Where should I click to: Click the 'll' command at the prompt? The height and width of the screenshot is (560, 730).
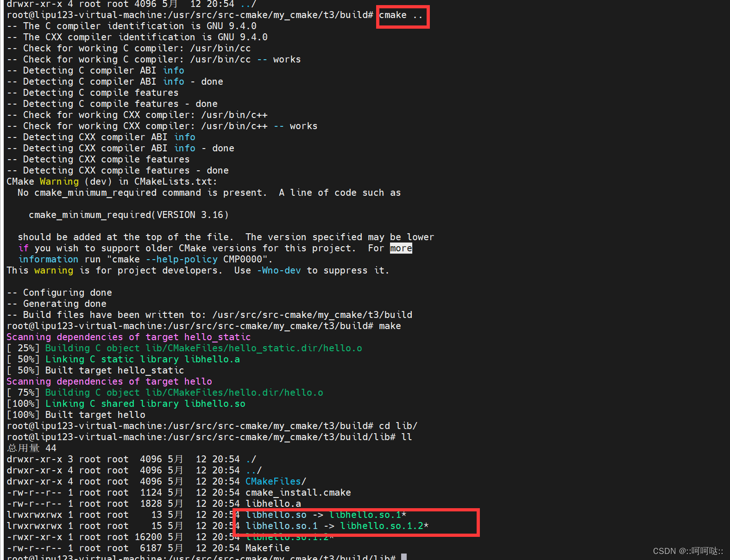click(x=407, y=437)
